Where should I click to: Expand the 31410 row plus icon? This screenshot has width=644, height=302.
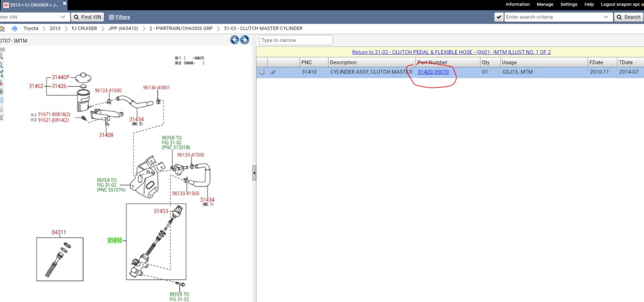(x=262, y=72)
